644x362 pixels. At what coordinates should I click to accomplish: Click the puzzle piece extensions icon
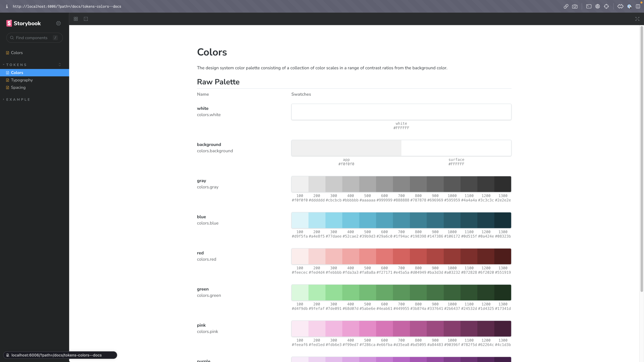tap(620, 6)
